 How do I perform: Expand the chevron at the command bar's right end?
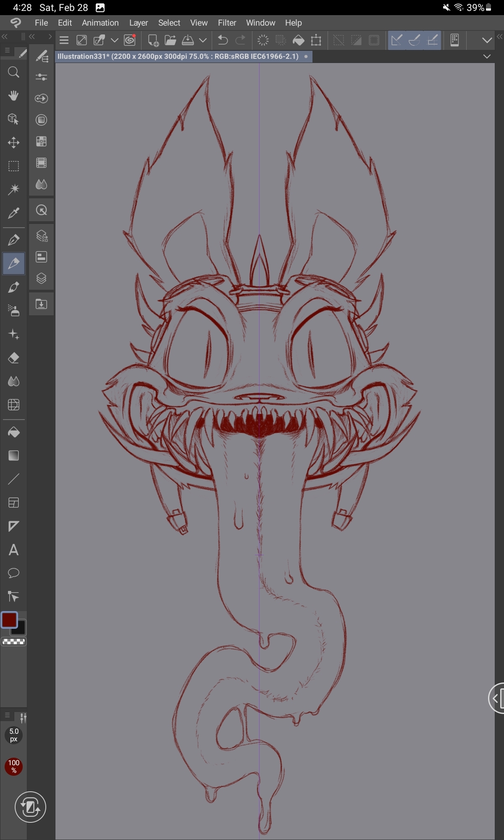pos(487,40)
